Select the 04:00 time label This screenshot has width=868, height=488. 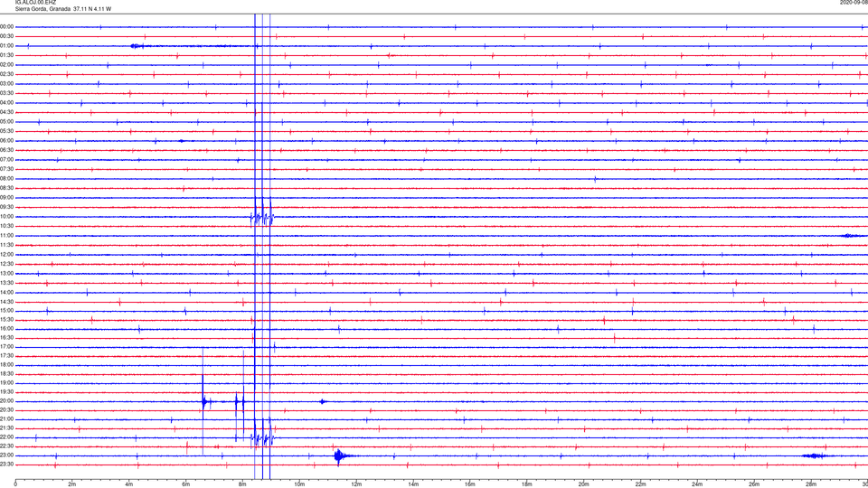[x=7, y=103]
